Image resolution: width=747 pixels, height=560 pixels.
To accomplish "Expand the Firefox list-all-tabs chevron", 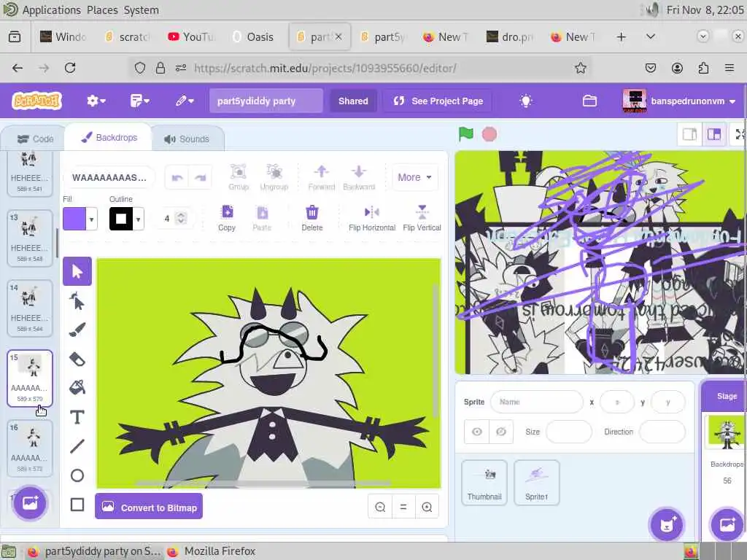I will pos(650,36).
